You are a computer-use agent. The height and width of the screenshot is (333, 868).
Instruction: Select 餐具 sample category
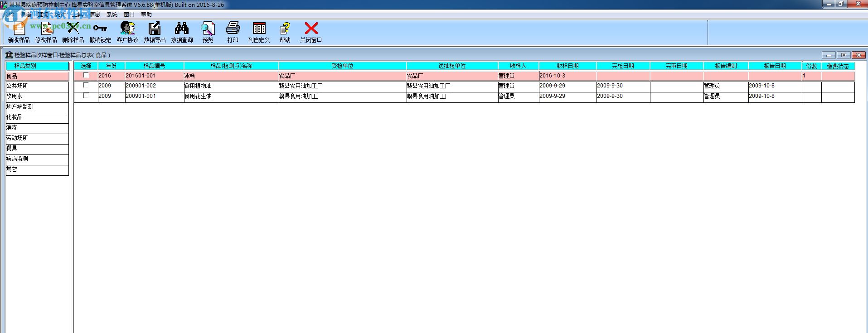[x=37, y=149]
